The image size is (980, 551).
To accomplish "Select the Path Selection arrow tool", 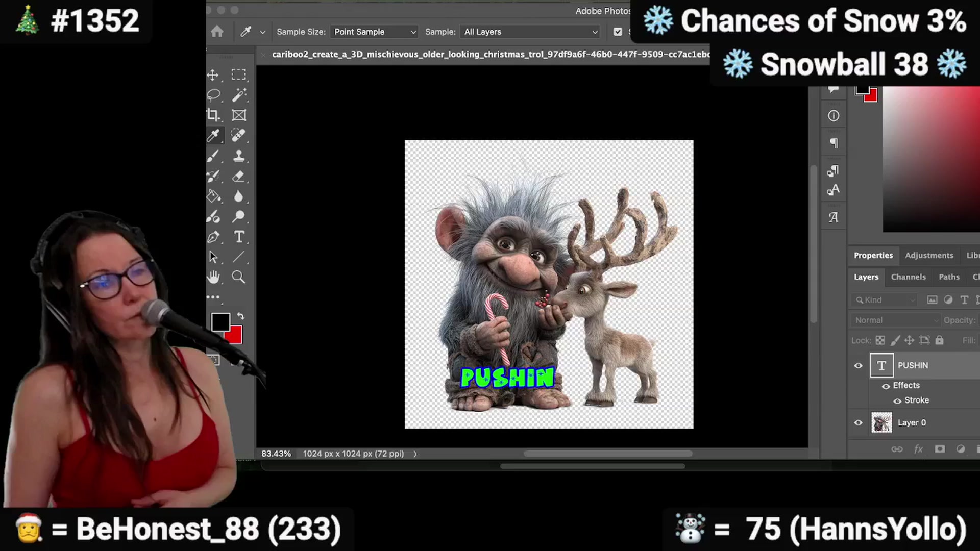I will pyautogui.click(x=213, y=257).
